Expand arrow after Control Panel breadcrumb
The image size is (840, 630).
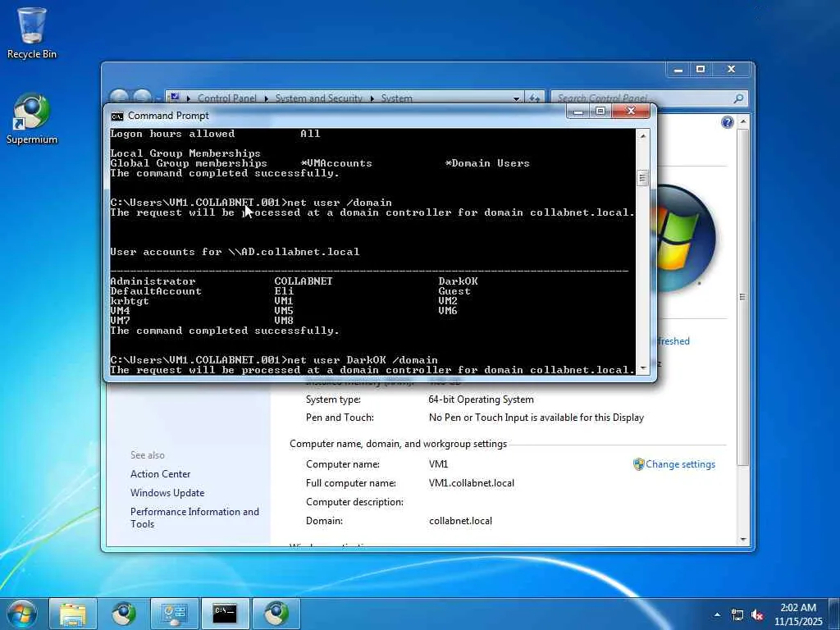tap(267, 98)
